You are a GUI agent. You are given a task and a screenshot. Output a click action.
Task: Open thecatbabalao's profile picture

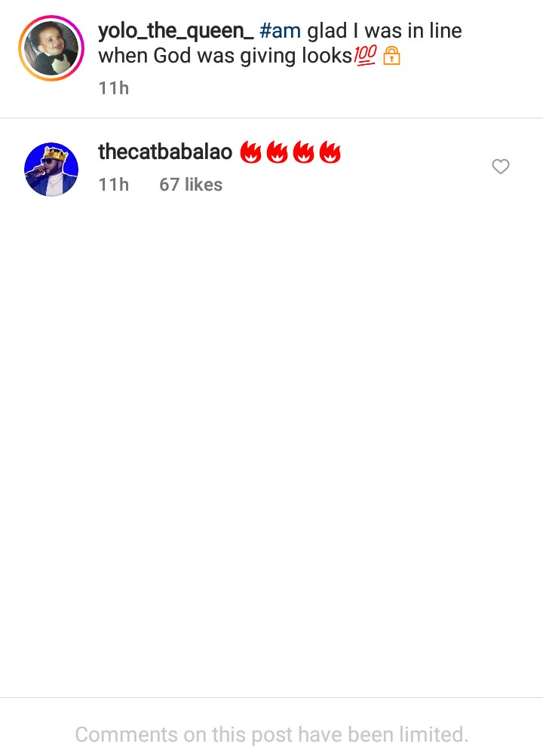51,170
